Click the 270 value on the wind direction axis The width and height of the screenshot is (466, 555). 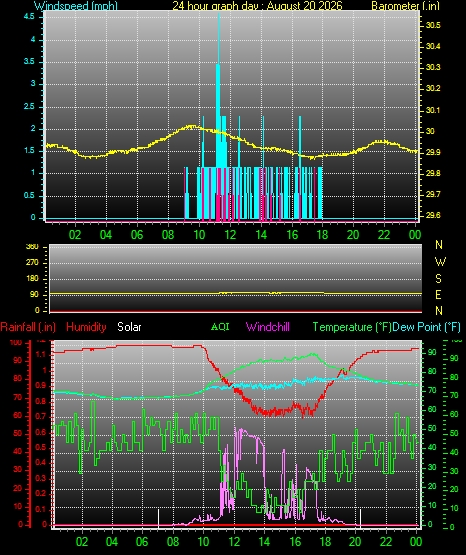(32, 263)
